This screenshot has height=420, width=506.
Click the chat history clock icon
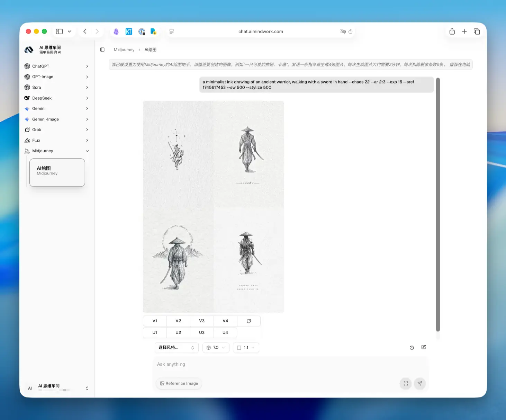click(412, 348)
